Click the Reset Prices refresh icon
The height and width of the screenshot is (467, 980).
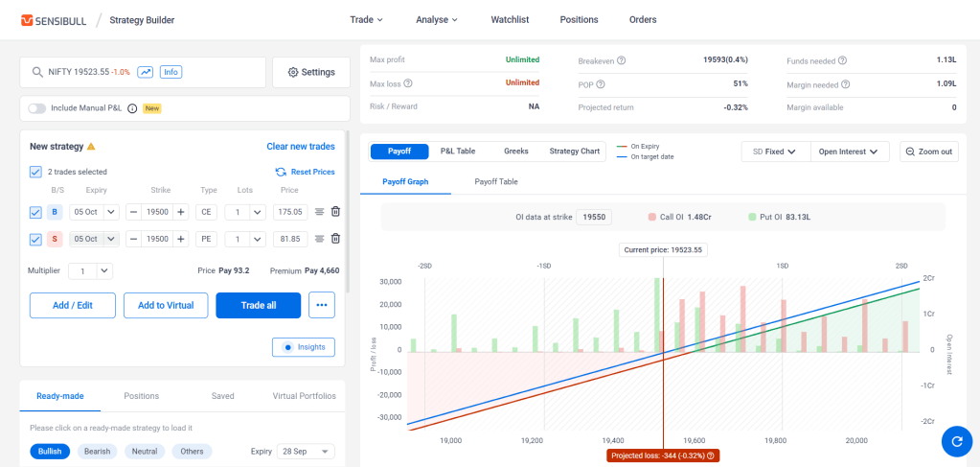point(281,172)
